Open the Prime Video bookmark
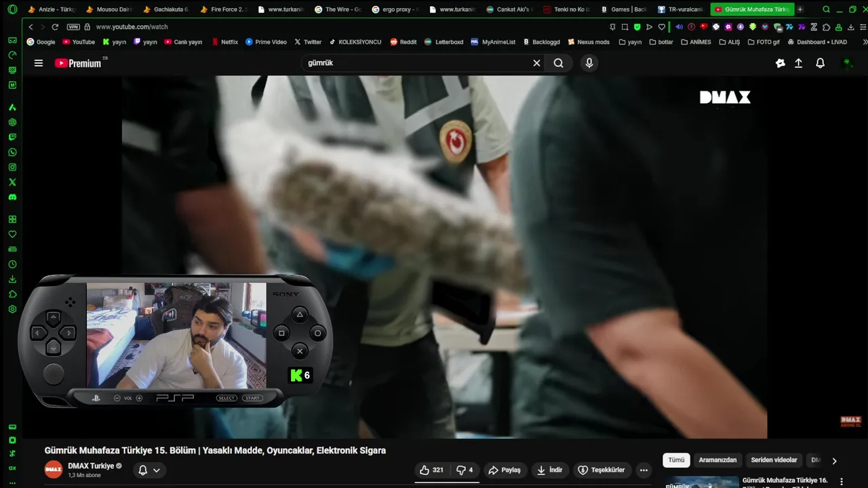The height and width of the screenshot is (488, 868). 266,41
